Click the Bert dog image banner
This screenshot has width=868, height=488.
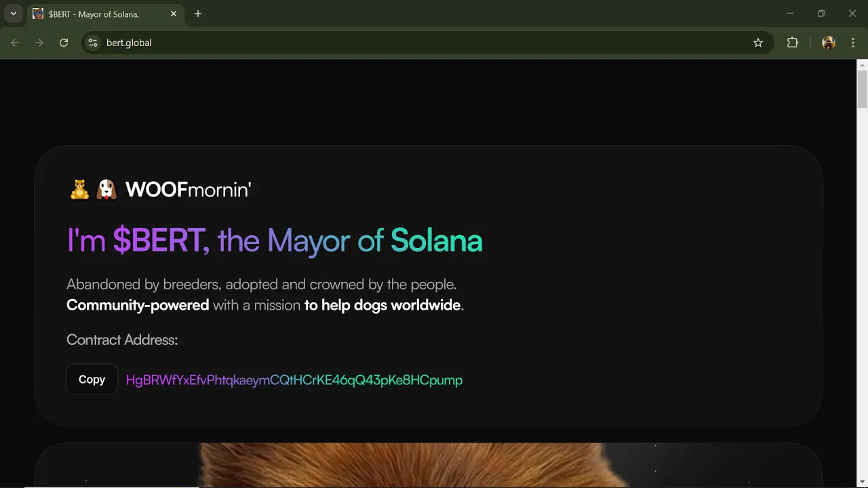pos(428,465)
